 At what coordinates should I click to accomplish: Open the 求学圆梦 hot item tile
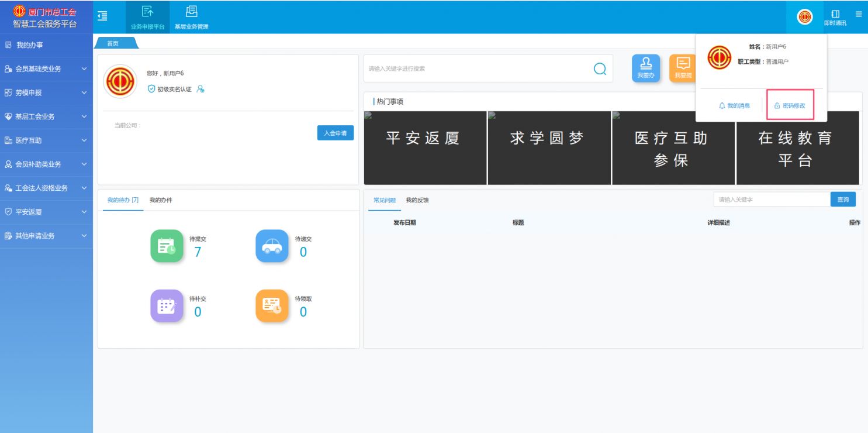coord(549,148)
